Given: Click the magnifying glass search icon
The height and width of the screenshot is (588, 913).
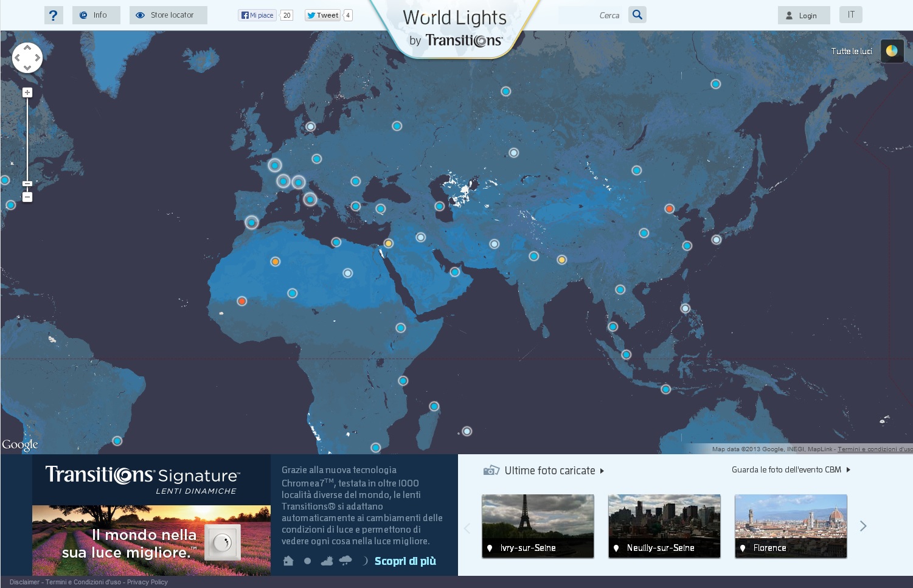Looking at the screenshot, I should (637, 15).
